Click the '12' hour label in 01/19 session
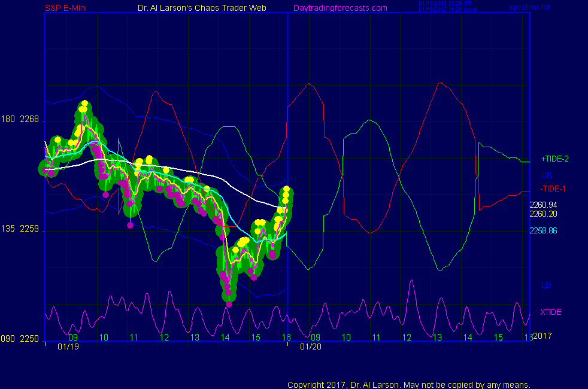588x389 pixels. (164, 338)
